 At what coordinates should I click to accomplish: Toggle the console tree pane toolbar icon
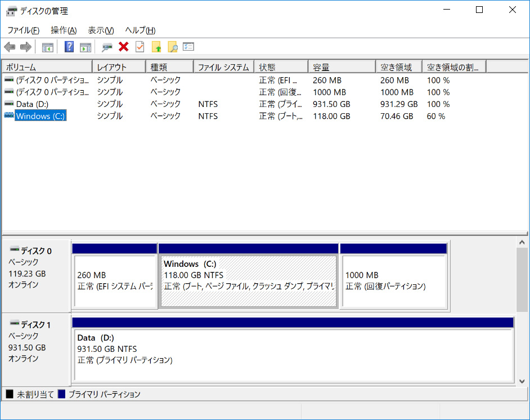point(47,47)
